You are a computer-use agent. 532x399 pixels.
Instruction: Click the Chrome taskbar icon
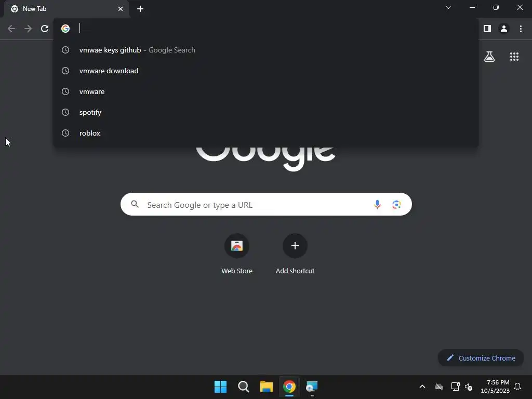289,387
